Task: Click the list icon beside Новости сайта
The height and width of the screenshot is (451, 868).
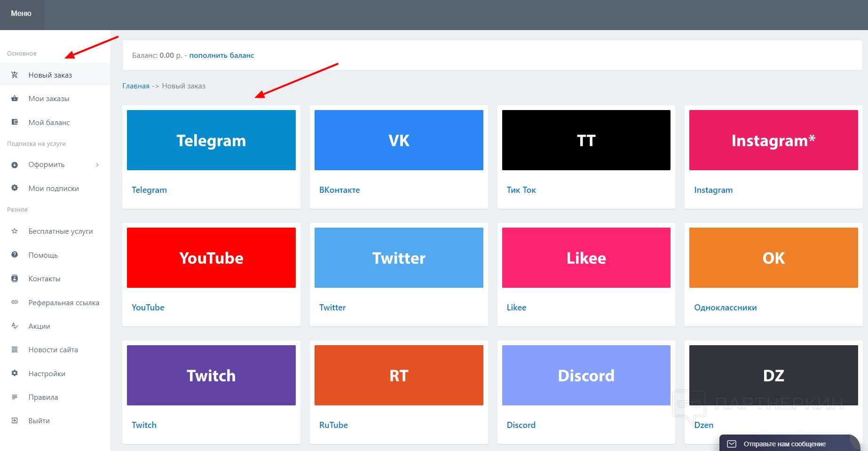Action: (15, 349)
